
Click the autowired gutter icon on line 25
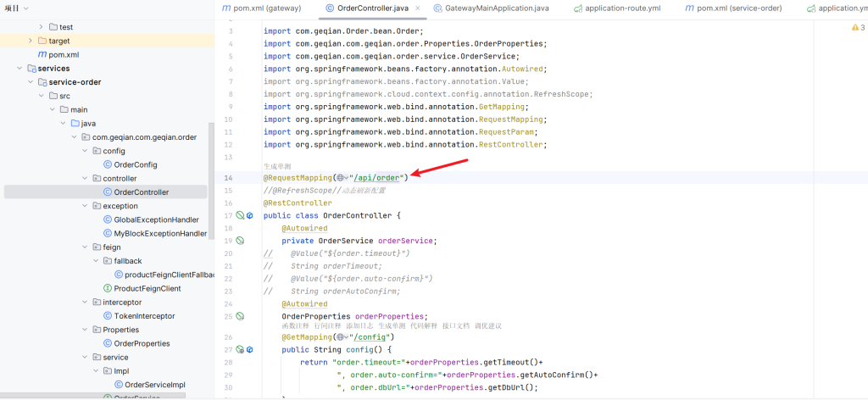tap(240, 316)
